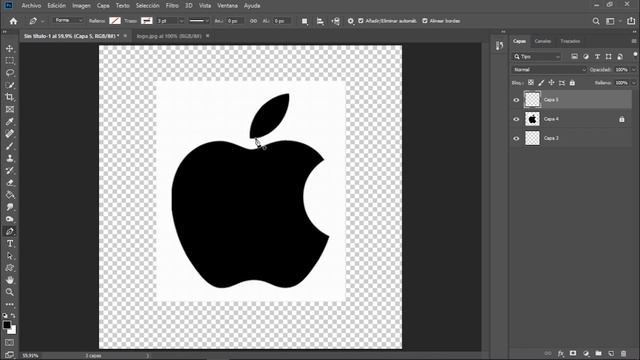Open the History panel icon
The width and height of the screenshot is (640, 360).
click(x=500, y=46)
